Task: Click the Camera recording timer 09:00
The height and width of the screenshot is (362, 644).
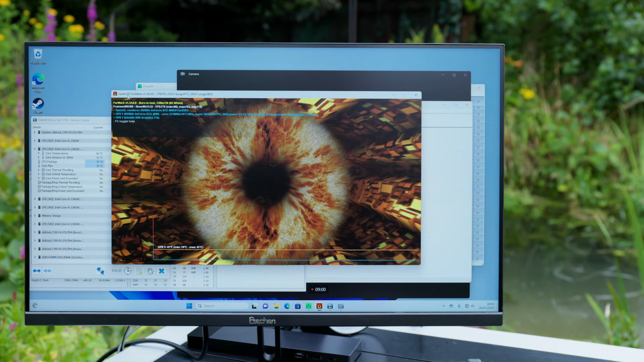Action: [318, 290]
